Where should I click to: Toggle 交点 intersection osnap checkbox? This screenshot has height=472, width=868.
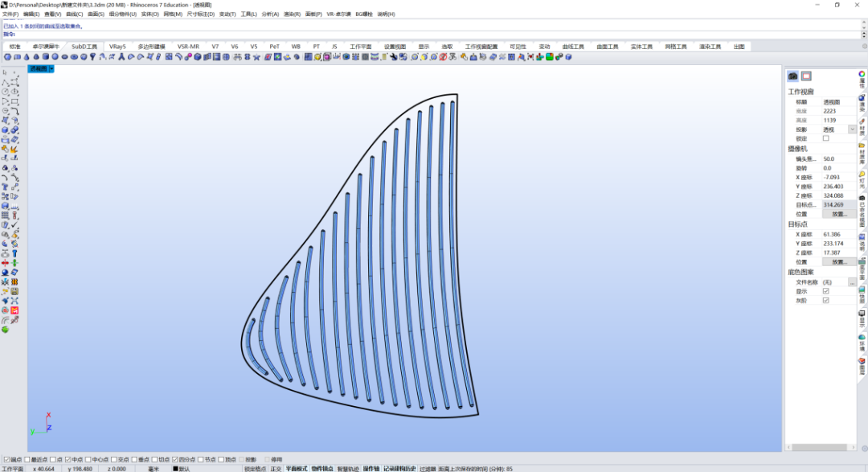(113, 459)
